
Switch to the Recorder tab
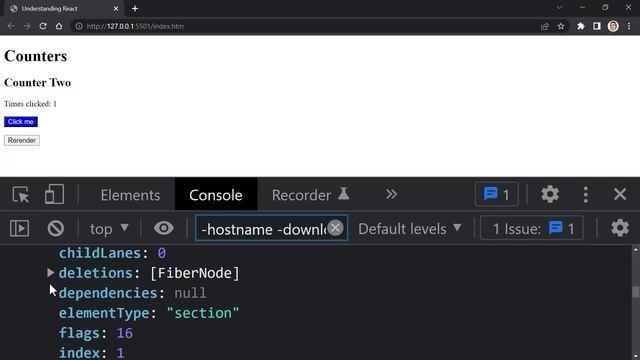(311, 195)
